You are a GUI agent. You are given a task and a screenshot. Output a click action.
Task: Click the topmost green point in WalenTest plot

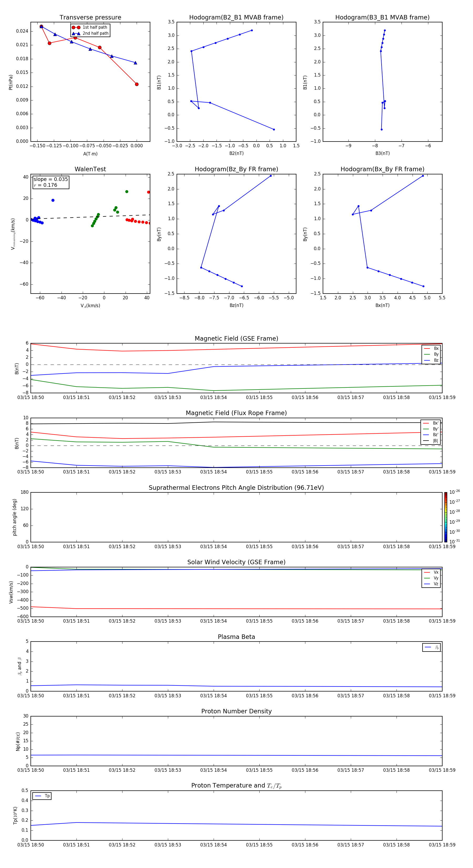click(x=127, y=191)
